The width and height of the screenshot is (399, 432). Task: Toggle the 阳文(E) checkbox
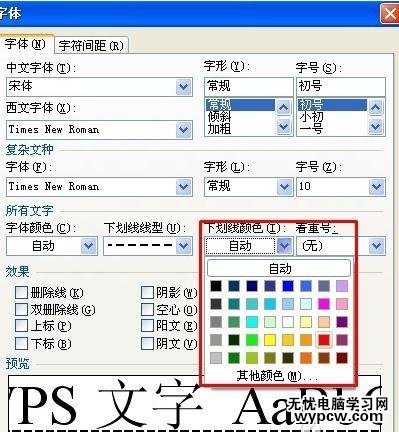point(147,326)
